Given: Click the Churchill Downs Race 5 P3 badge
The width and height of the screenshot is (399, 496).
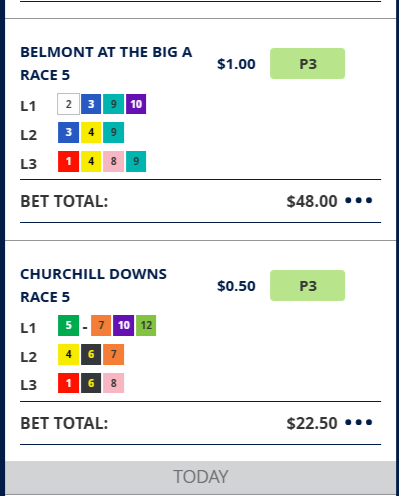Looking at the screenshot, I should pyautogui.click(x=307, y=286).
